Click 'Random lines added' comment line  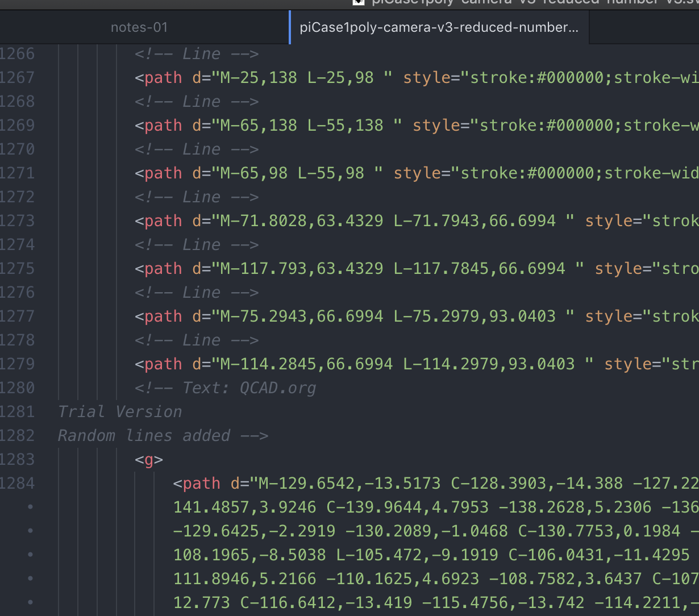(163, 436)
